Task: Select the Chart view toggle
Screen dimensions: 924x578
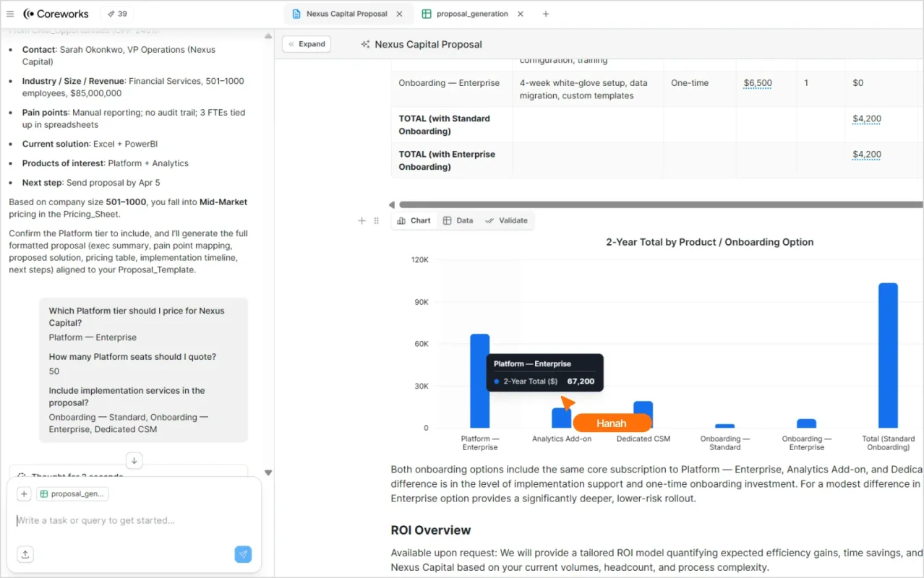Action: 414,220
